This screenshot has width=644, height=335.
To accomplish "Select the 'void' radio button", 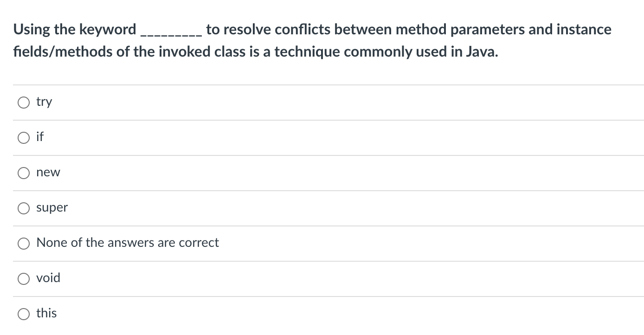I will coord(24,278).
